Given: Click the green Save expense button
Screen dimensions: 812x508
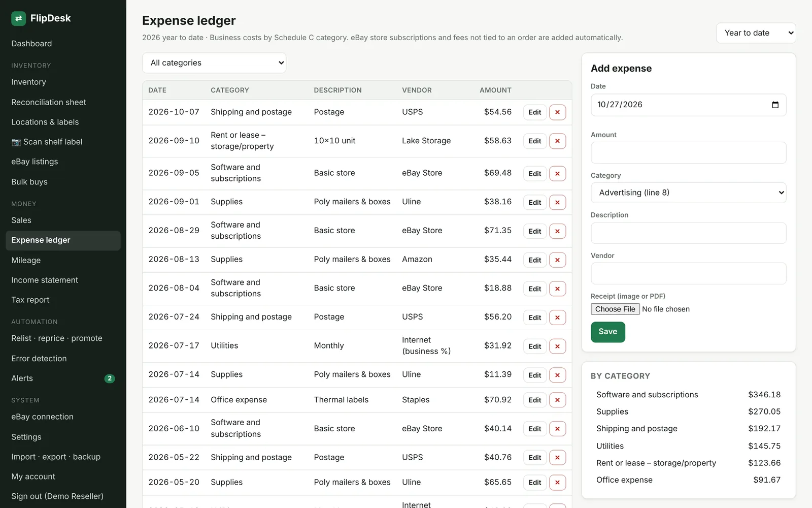Looking at the screenshot, I should click(x=607, y=332).
